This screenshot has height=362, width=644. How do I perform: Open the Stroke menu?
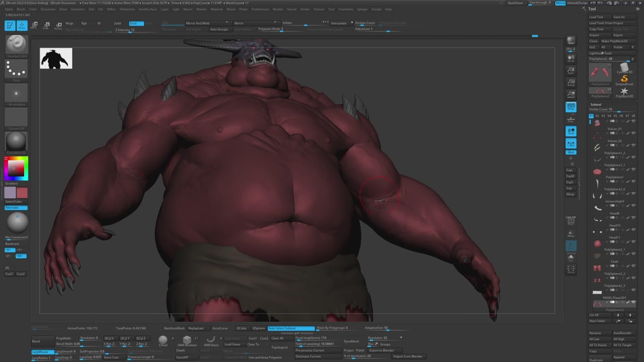(305, 9)
